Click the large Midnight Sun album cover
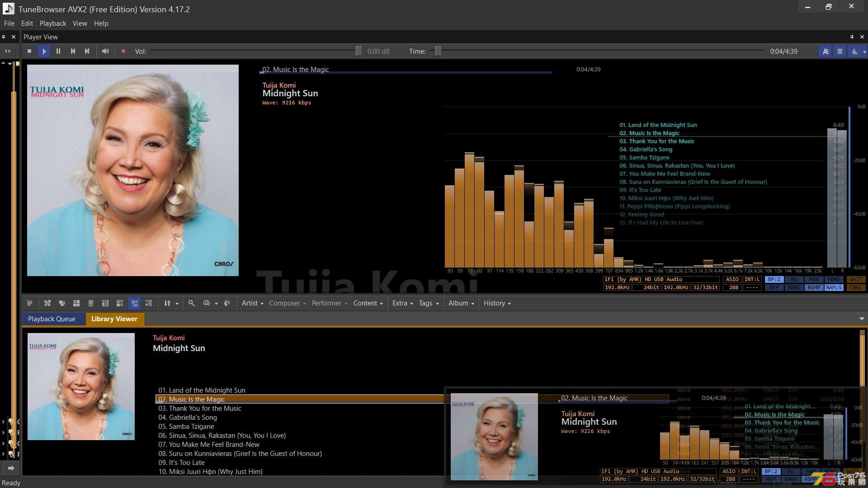868x488 pixels. pyautogui.click(x=133, y=170)
